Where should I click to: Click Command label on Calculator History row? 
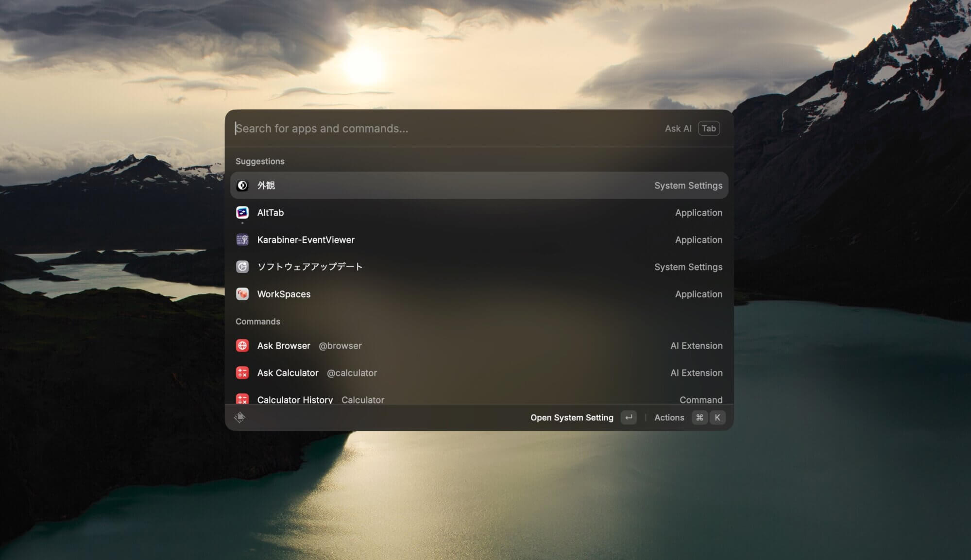(701, 400)
